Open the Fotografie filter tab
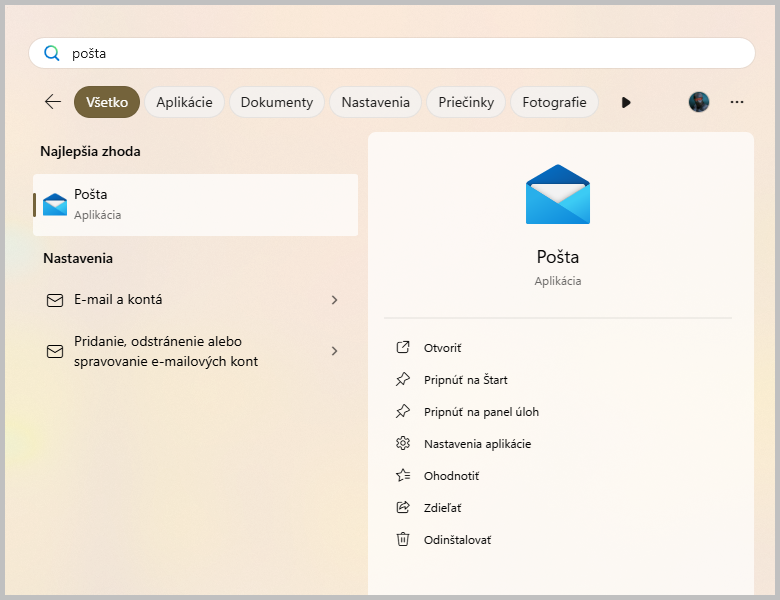Screen dimensions: 780x600 554,102
